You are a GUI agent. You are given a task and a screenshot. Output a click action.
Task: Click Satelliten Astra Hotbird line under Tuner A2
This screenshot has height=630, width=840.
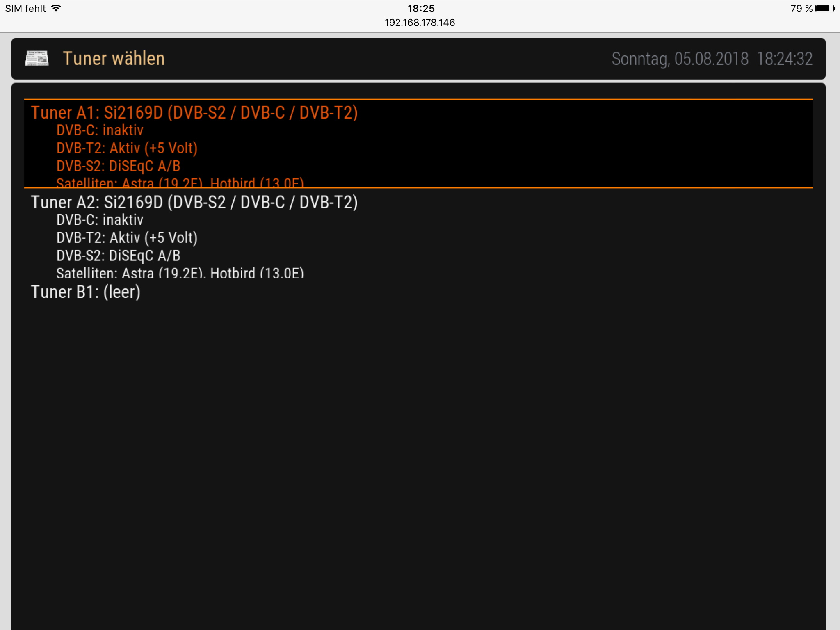[180, 272]
